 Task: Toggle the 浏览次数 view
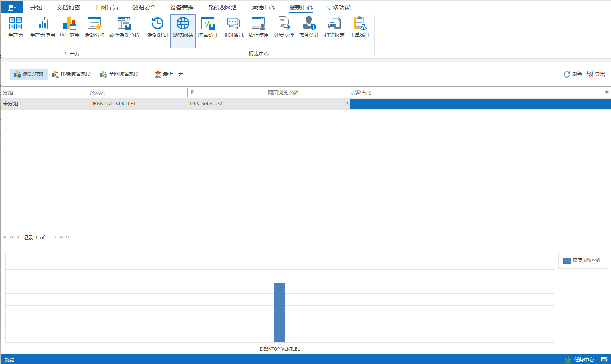tap(29, 74)
